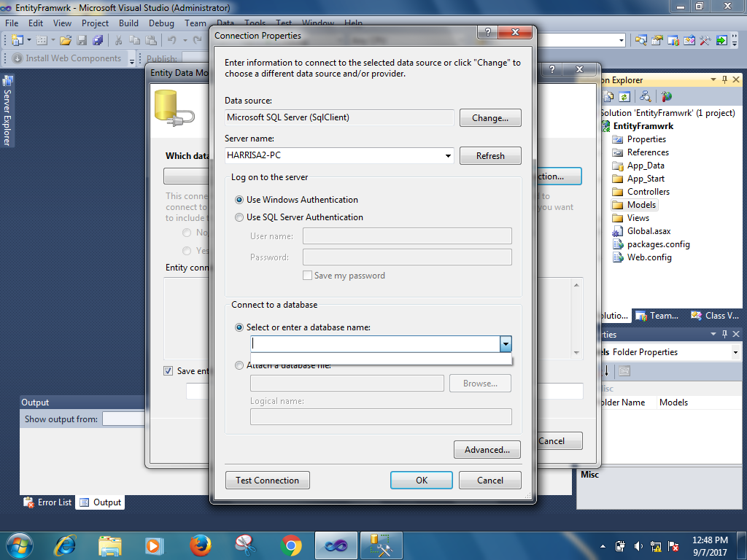Click the Copy toolbar icon
Viewport: 747px width, 560px height.
pos(135,40)
